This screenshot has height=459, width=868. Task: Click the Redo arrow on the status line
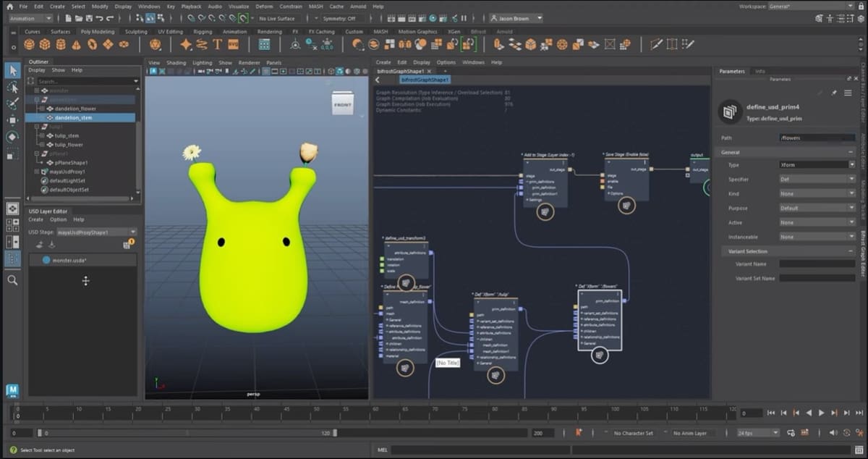(x=109, y=18)
